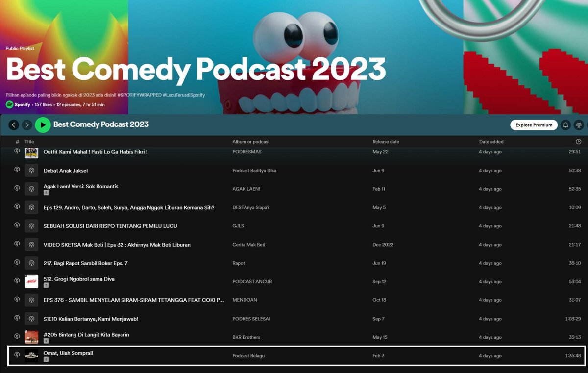
Task: Go to BKR Brothers podcast page
Action: pos(246,337)
